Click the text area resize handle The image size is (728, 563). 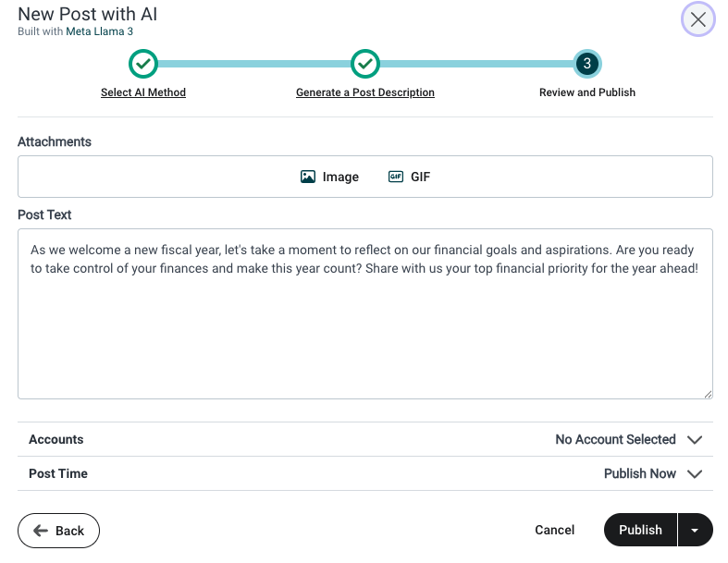(708, 394)
